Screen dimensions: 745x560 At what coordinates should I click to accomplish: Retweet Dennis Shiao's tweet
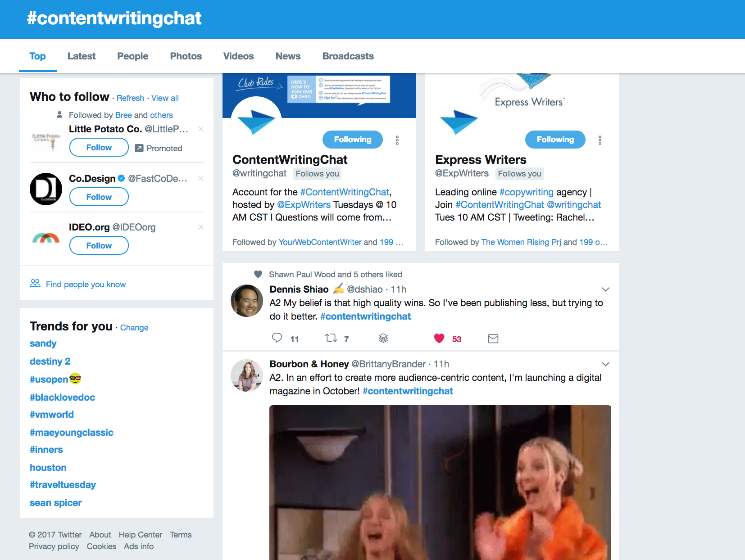click(331, 338)
